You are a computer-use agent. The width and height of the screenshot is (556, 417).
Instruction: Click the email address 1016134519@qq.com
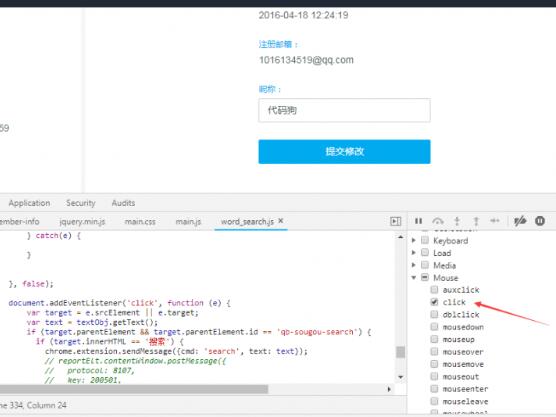306,60
